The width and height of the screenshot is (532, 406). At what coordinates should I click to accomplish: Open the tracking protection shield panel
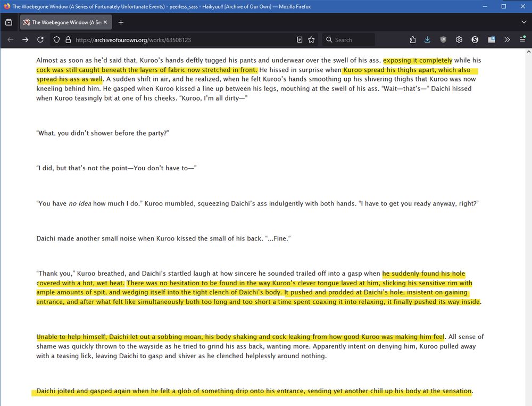[56, 39]
